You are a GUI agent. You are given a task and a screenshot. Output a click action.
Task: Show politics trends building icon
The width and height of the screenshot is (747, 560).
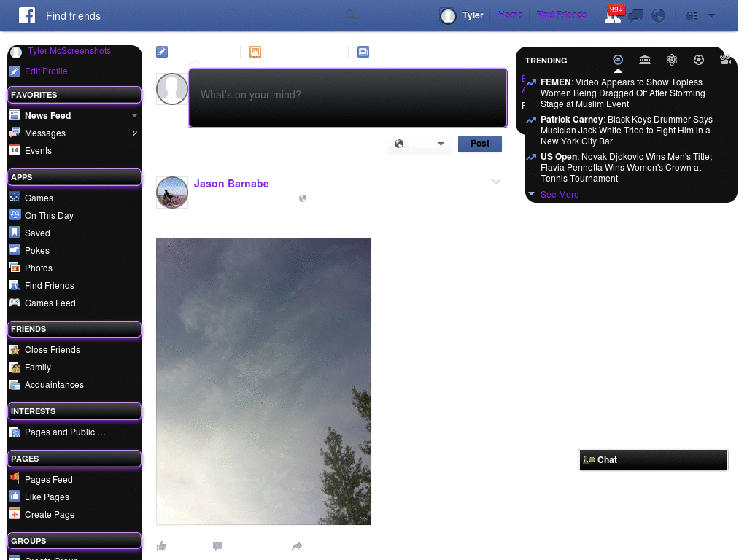pos(645,60)
